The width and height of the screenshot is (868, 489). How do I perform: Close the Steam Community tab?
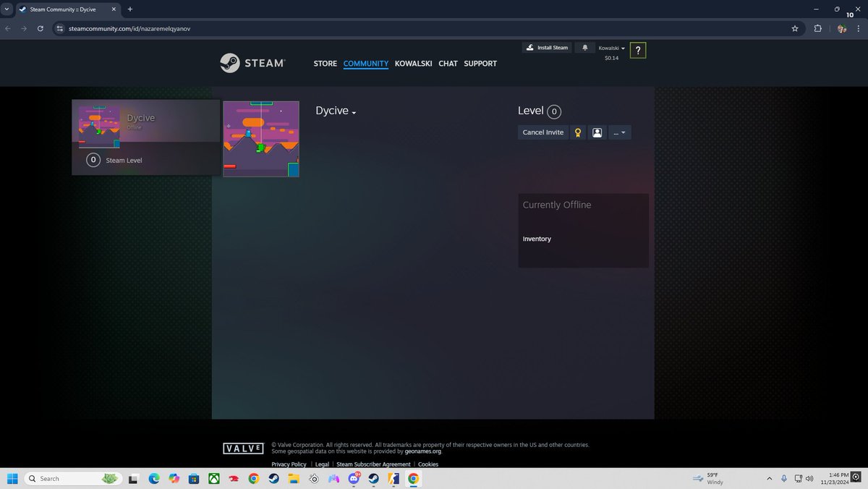tap(114, 9)
